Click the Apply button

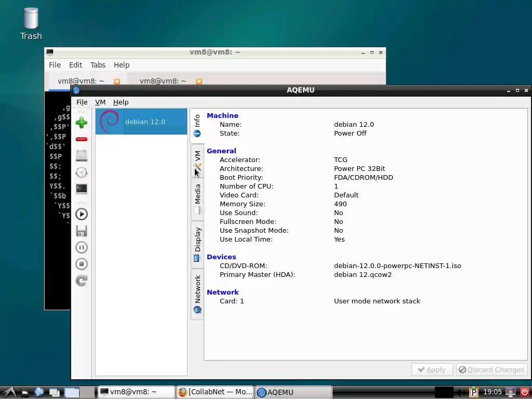tap(432, 369)
